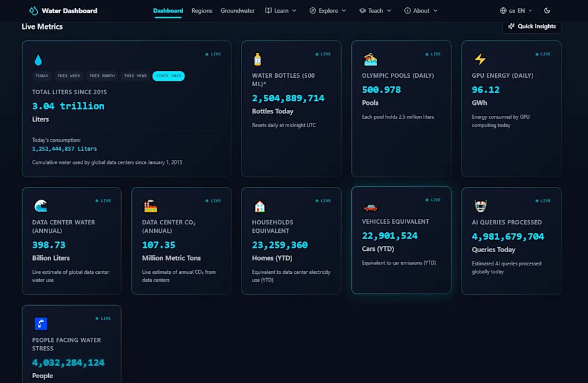Click the GPU Energy lightning bolt icon
588x383 pixels.
coord(480,59)
